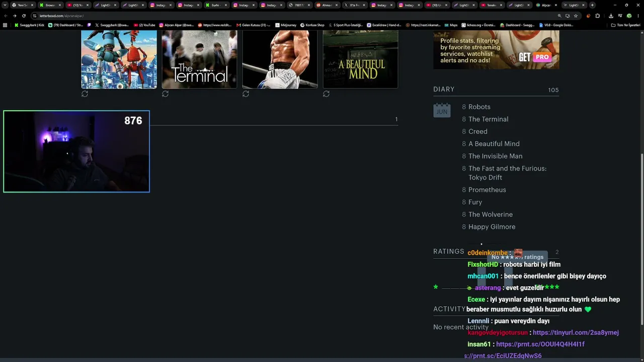Click the browser forward arrow
The image size is (644, 362).
(x=15, y=16)
